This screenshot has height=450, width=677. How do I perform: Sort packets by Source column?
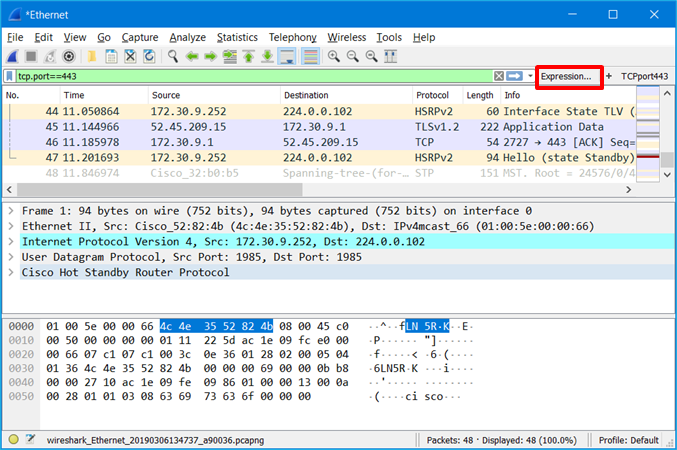coord(214,95)
